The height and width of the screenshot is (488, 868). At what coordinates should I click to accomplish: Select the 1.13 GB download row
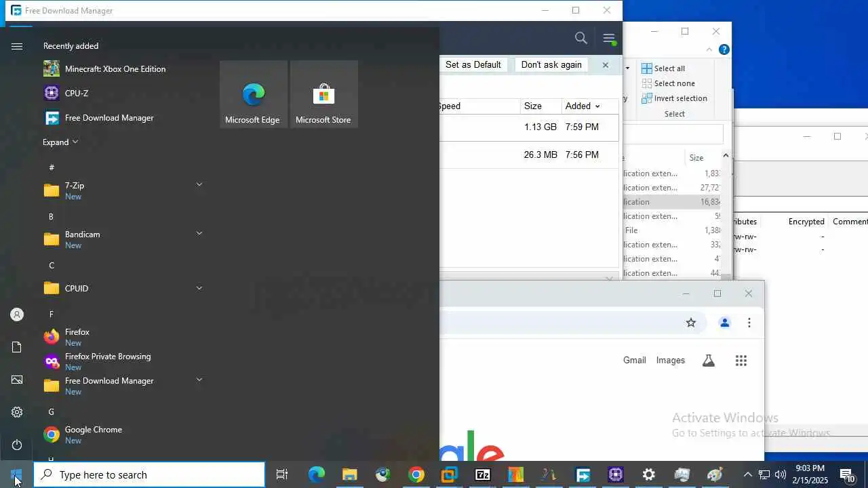coord(529,127)
